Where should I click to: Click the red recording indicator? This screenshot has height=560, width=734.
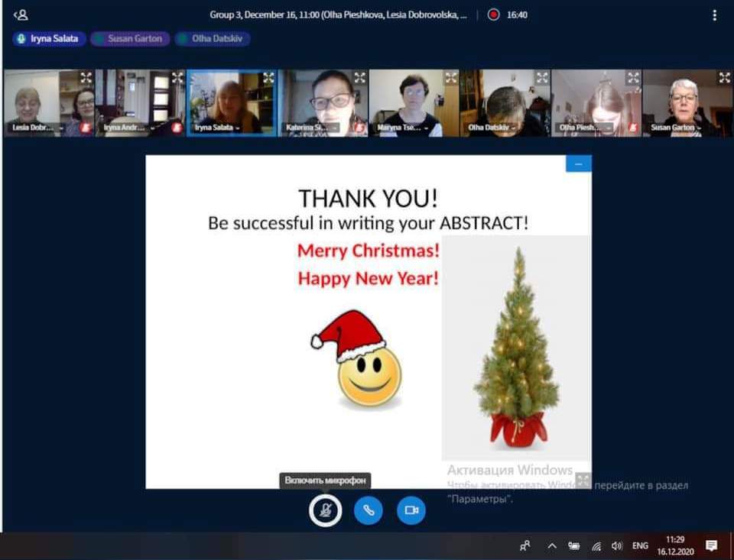pyautogui.click(x=494, y=15)
